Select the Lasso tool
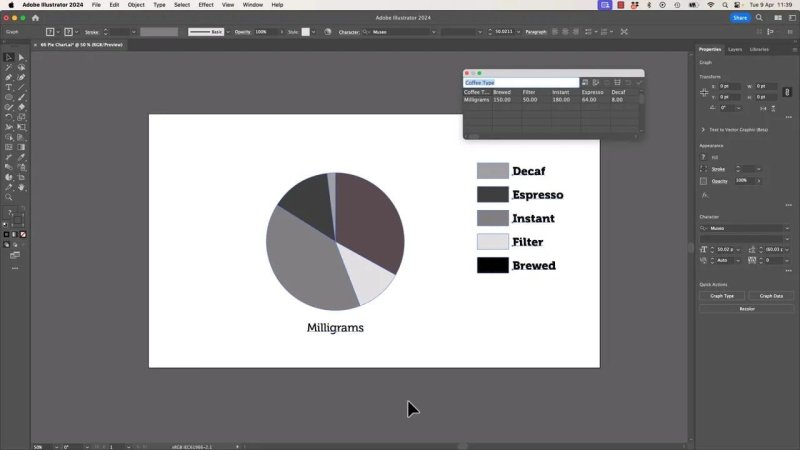This screenshot has width=800, height=450. (x=21, y=67)
